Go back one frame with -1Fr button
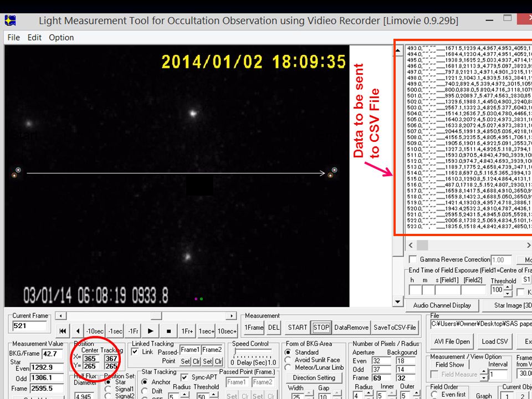This screenshot has height=399, width=532. pos(133,331)
